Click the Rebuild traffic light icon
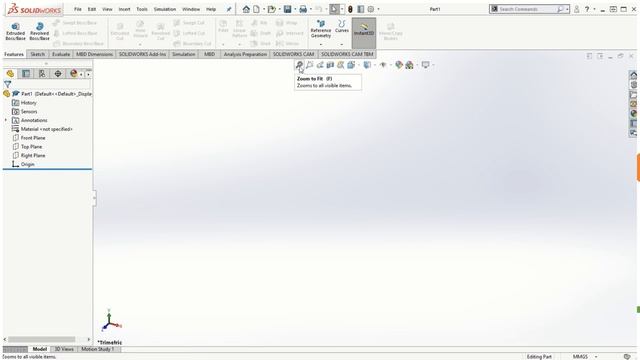 pos(350,9)
